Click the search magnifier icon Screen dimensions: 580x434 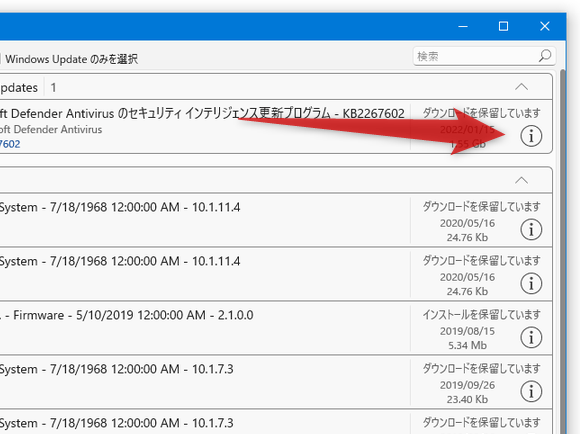[x=544, y=56]
